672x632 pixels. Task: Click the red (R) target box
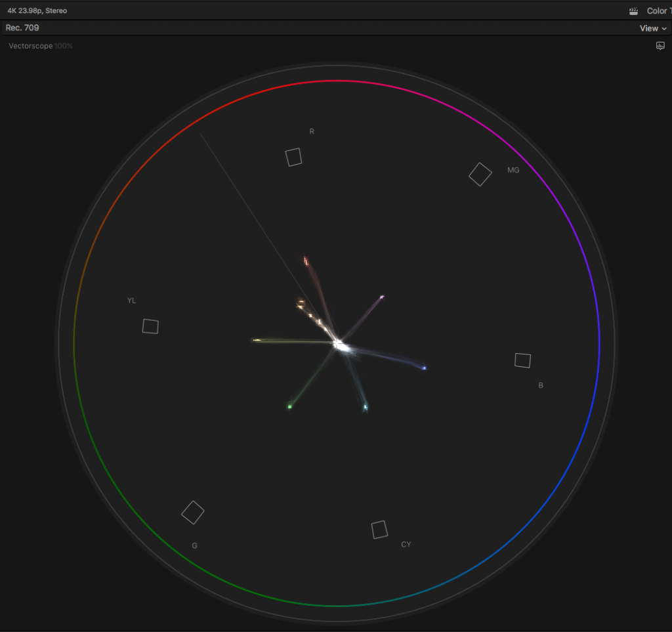point(293,157)
